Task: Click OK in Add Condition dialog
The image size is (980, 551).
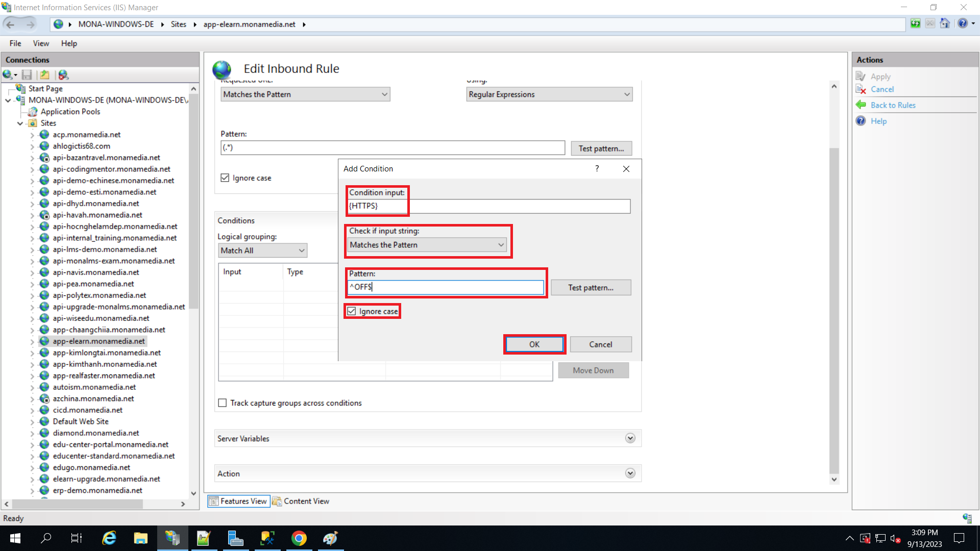Action: click(534, 344)
